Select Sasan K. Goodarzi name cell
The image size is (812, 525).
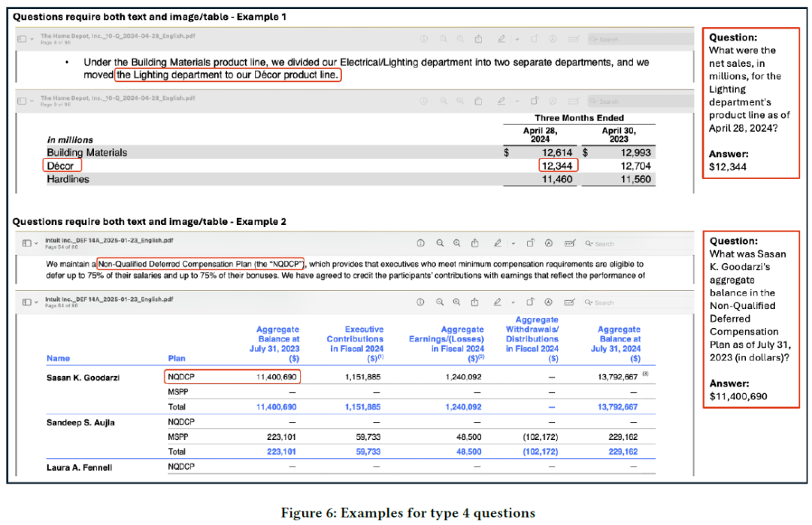[x=83, y=378]
